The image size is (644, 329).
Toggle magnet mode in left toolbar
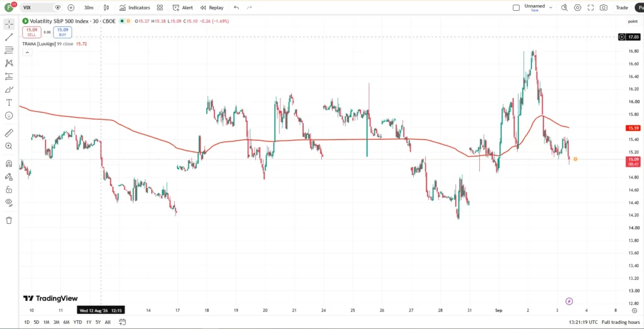[9, 164]
